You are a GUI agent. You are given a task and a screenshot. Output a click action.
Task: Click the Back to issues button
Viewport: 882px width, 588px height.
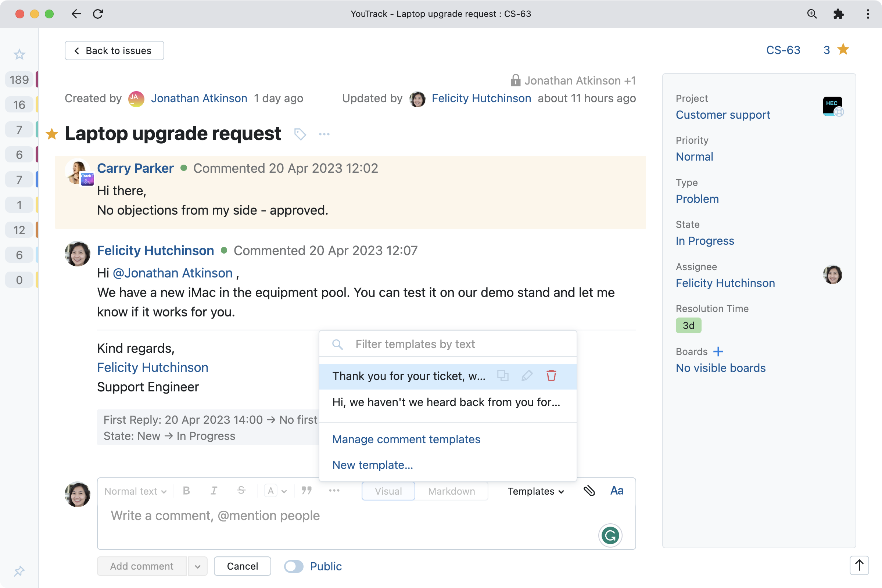click(114, 51)
